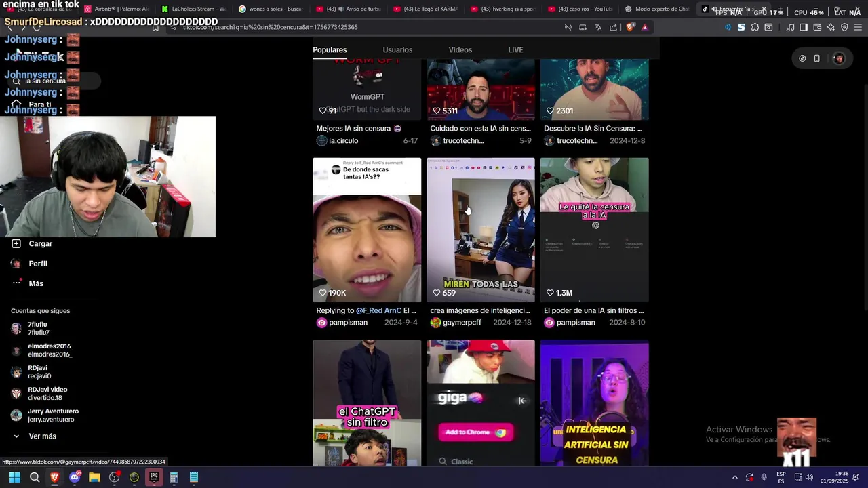Like the 1.3M likes video heart
This screenshot has height=488, width=868.
[550, 293]
